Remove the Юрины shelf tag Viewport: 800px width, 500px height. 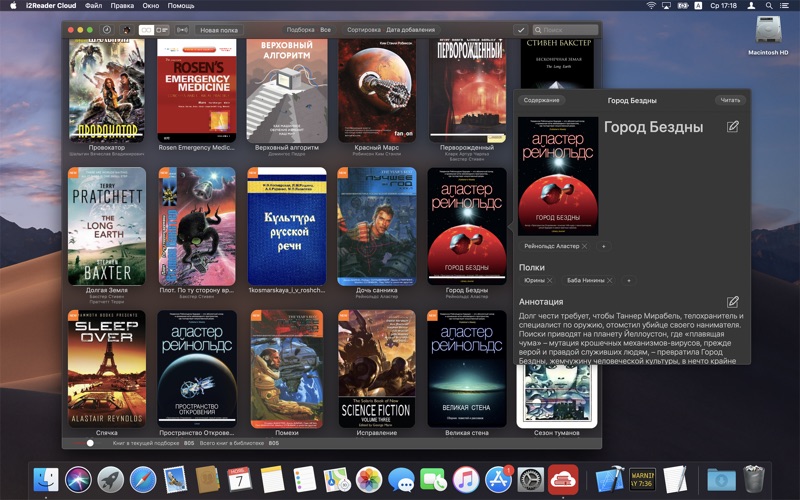tap(549, 281)
